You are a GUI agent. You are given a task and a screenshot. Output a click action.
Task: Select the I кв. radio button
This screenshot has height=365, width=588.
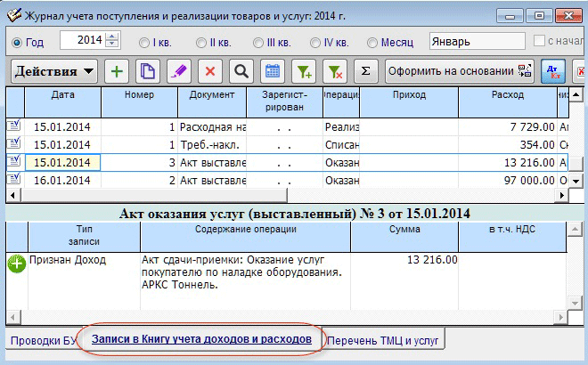pos(144,43)
